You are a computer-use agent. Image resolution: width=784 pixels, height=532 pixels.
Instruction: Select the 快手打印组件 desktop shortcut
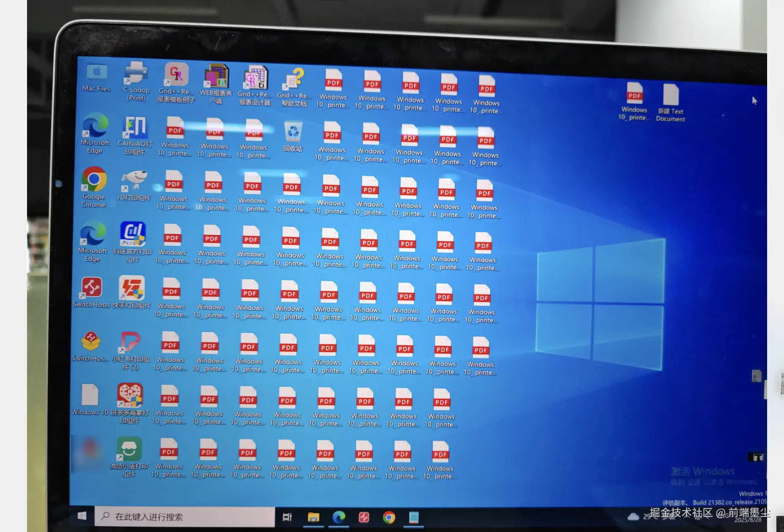pyautogui.click(x=132, y=292)
